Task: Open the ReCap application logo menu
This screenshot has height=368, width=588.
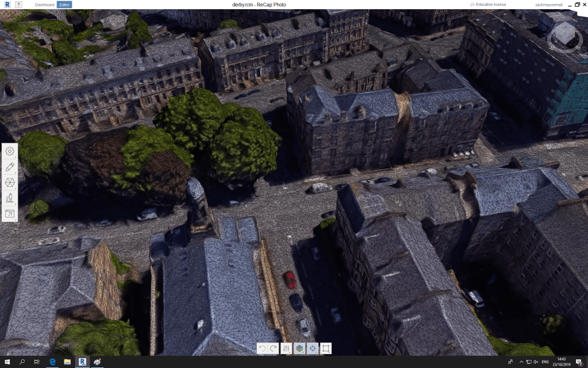Action: [x=7, y=5]
